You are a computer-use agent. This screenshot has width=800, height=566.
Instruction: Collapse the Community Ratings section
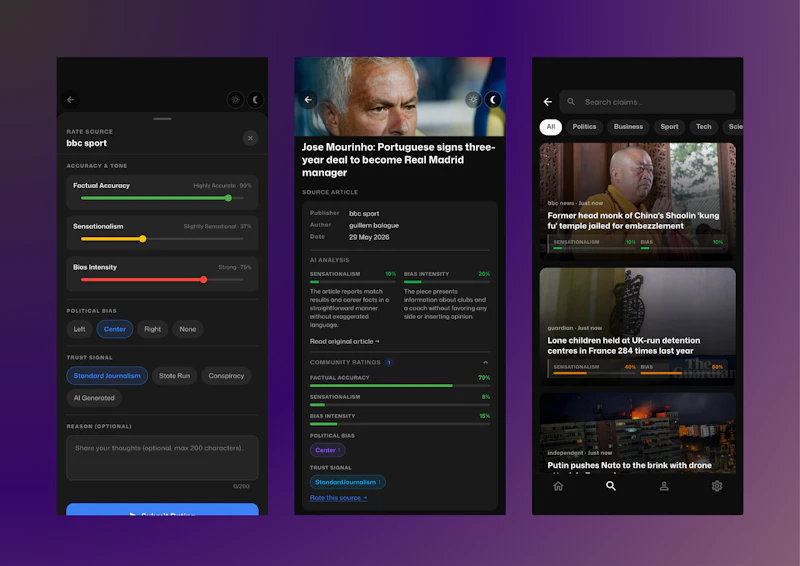pyautogui.click(x=486, y=362)
